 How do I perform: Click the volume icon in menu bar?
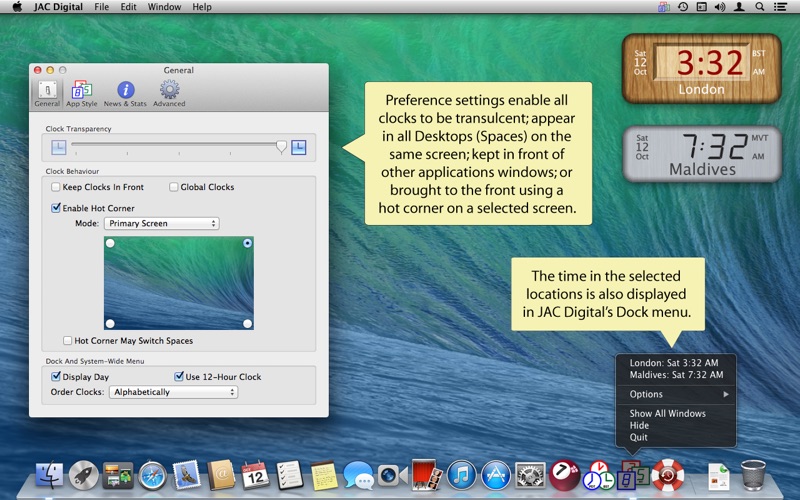tap(720, 7)
